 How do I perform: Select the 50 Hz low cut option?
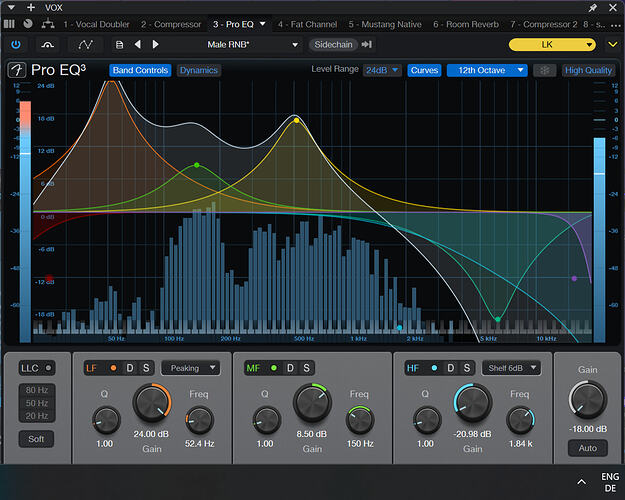click(37, 403)
